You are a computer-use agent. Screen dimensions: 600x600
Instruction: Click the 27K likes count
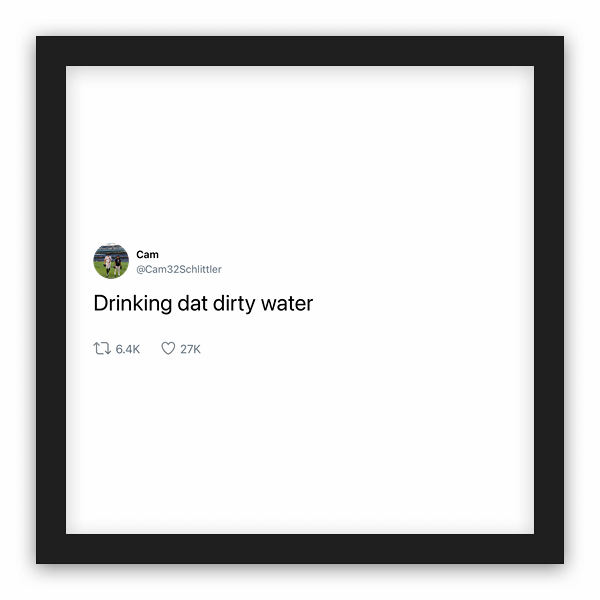click(191, 349)
